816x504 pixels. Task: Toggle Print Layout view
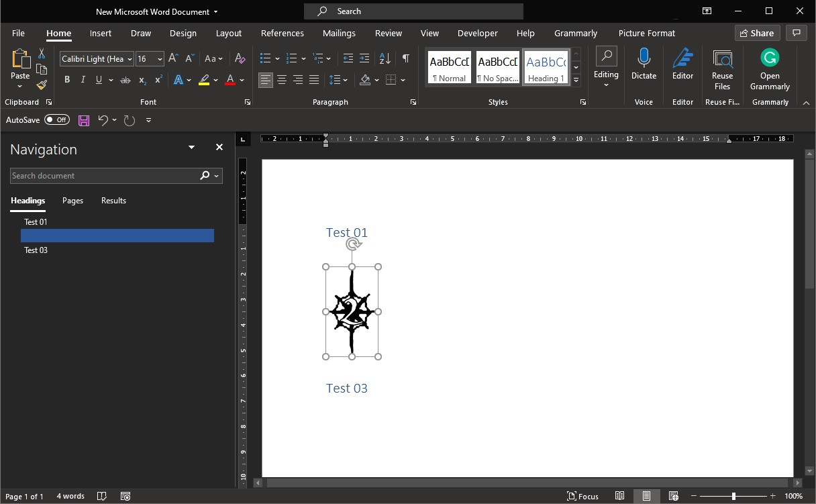[x=646, y=496]
